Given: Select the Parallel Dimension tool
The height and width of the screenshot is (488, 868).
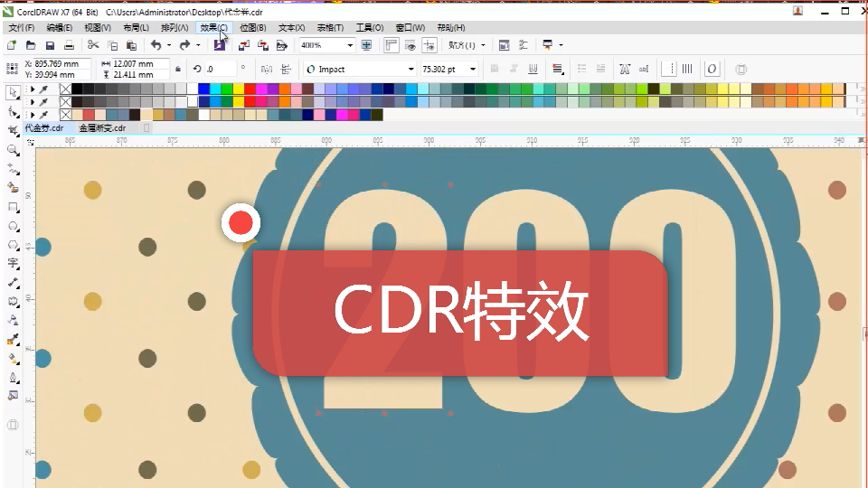Looking at the screenshot, I should (x=14, y=283).
